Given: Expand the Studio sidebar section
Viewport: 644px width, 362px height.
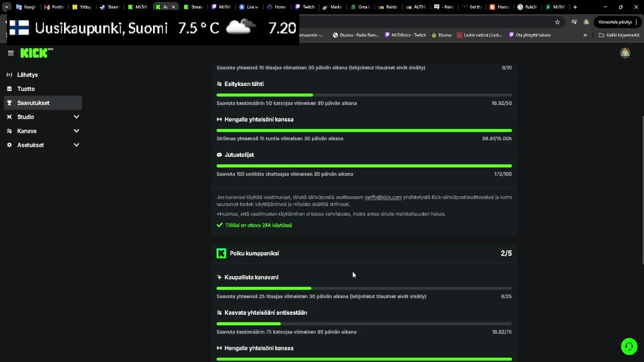Looking at the screenshot, I should tap(76, 117).
